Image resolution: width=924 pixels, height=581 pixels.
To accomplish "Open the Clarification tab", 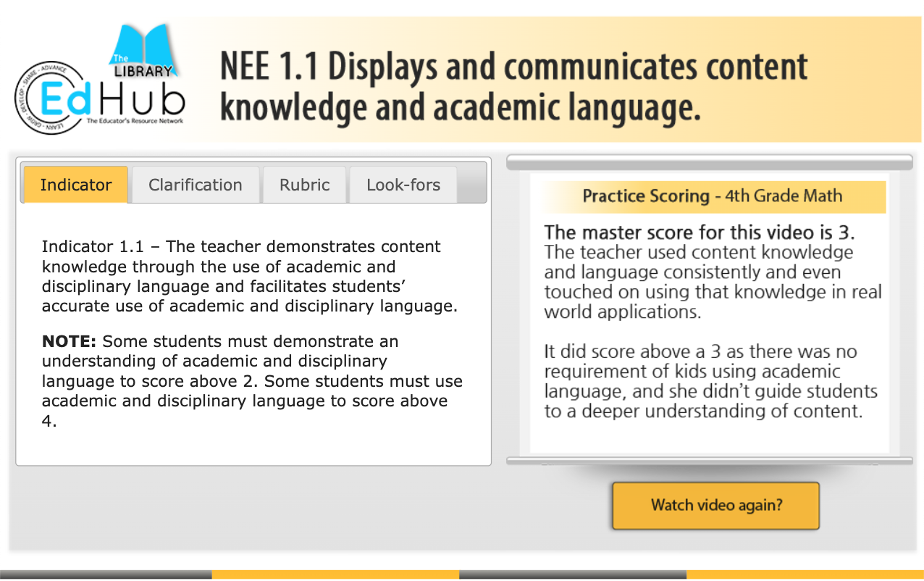I will pos(196,185).
